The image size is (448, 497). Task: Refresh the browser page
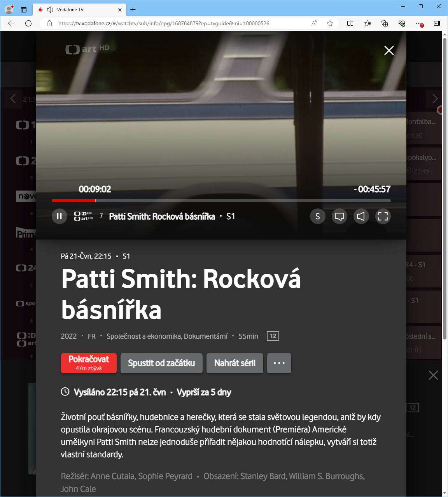click(28, 23)
